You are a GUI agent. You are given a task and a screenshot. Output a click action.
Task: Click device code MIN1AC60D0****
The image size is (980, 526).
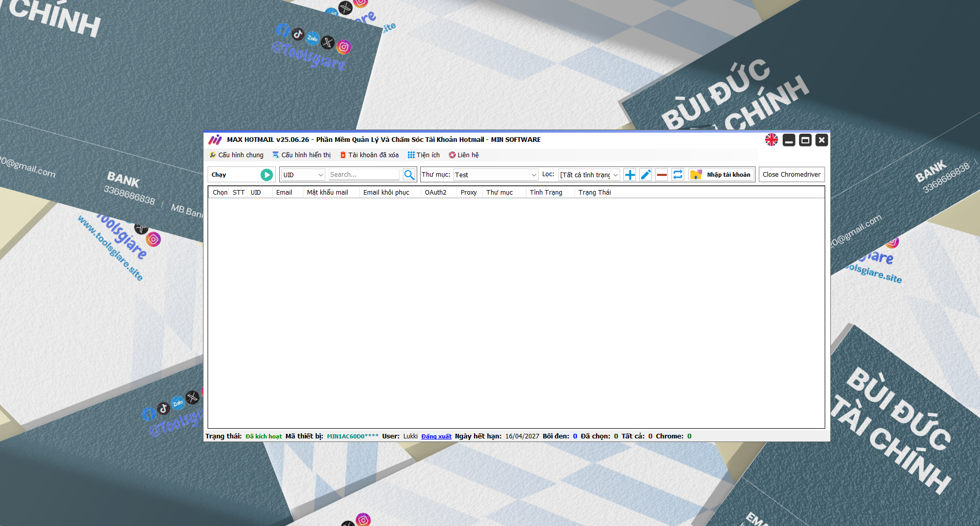pos(353,436)
